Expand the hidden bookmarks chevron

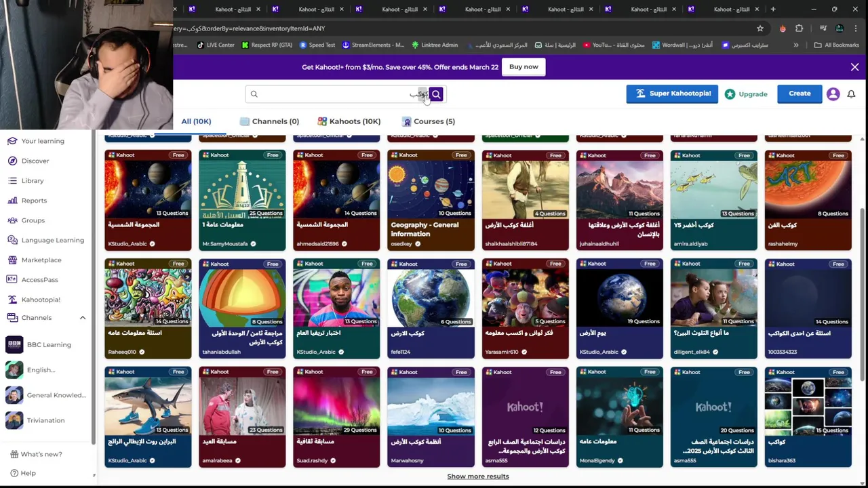pyautogui.click(x=796, y=45)
